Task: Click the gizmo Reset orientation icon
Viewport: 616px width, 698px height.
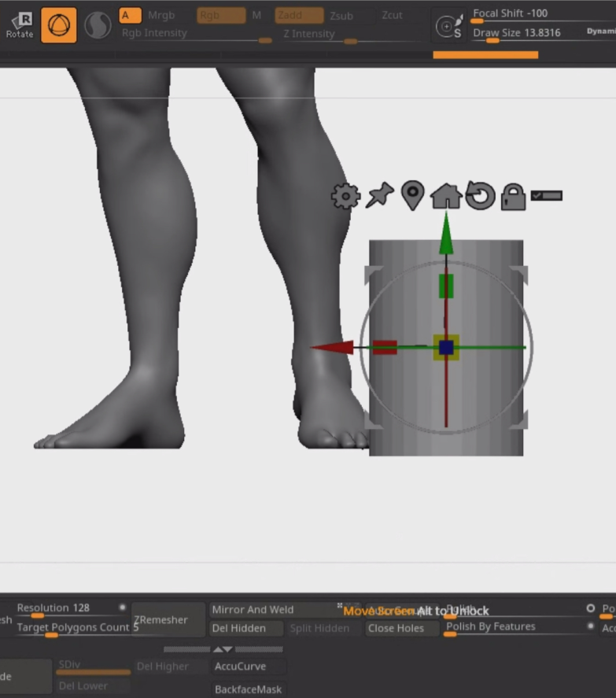Action: point(479,196)
